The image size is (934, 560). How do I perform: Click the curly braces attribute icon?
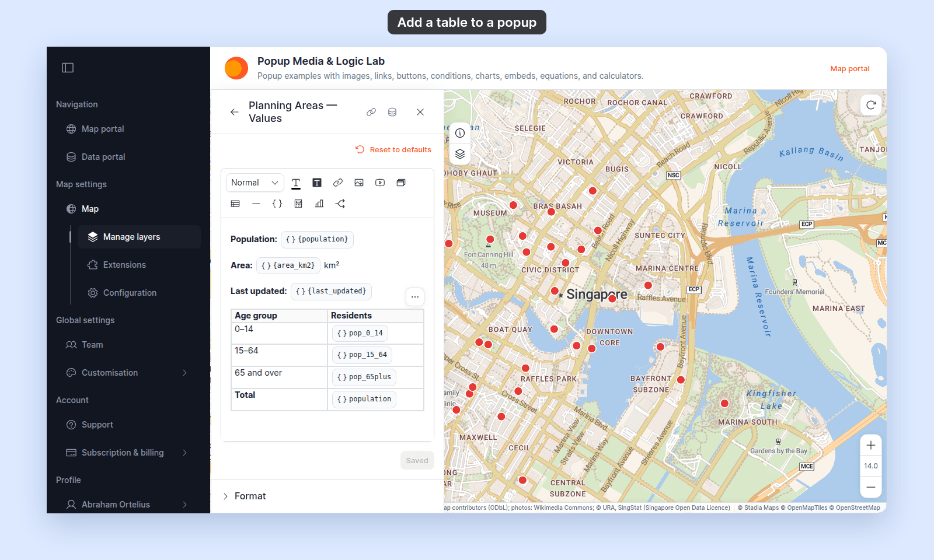click(x=277, y=204)
